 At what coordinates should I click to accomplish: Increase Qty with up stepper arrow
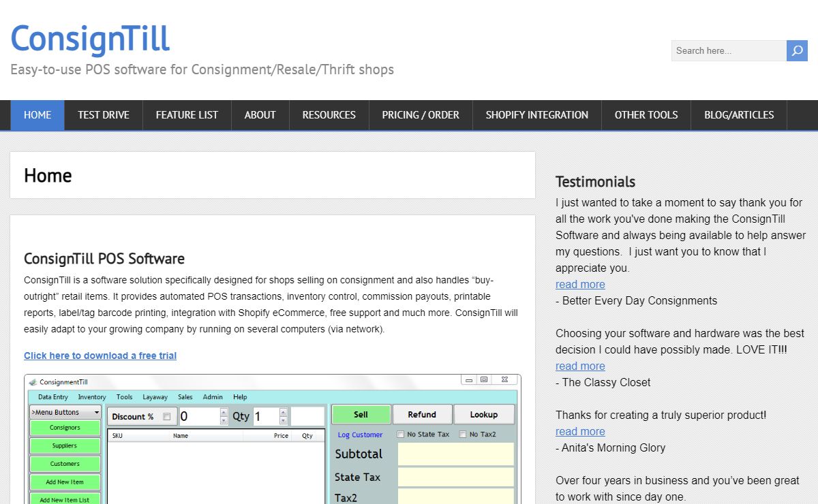click(x=284, y=411)
